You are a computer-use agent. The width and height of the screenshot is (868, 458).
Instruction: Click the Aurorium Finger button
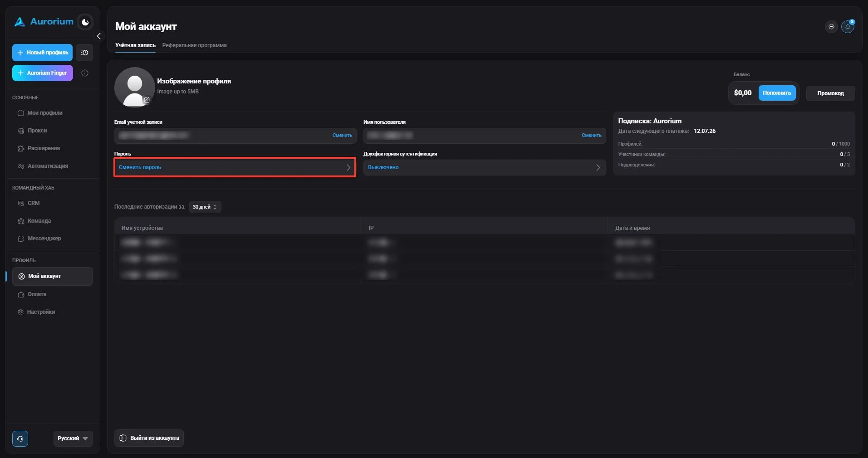coord(42,73)
